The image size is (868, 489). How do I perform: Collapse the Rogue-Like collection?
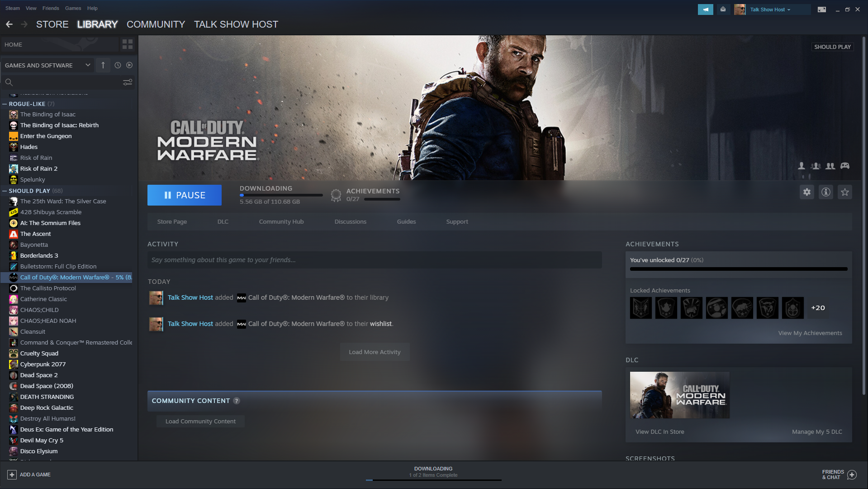pyautogui.click(x=5, y=104)
